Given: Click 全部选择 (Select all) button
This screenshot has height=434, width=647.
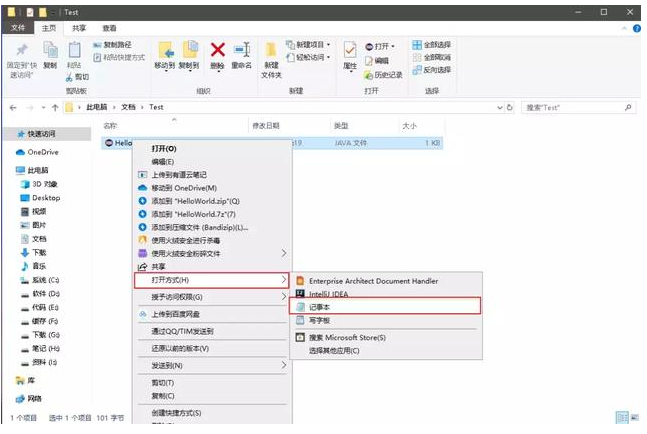Looking at the screenshot, I should click(x=431, y=45).
